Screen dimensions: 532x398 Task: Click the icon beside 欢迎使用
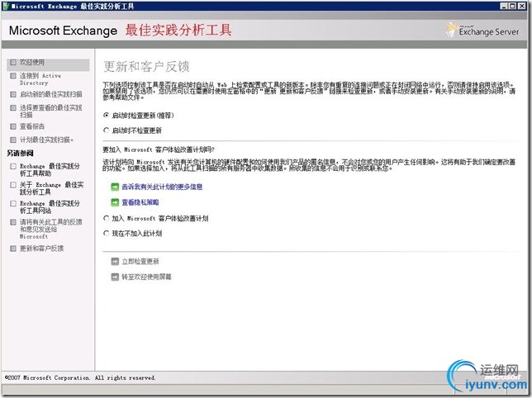pyautogui.click(x=13, y=63)
